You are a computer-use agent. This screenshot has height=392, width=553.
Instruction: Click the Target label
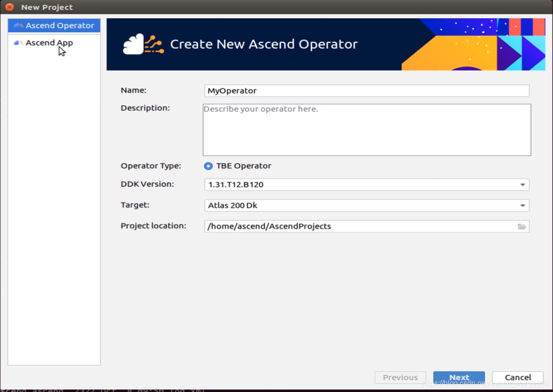click(135, 205)
